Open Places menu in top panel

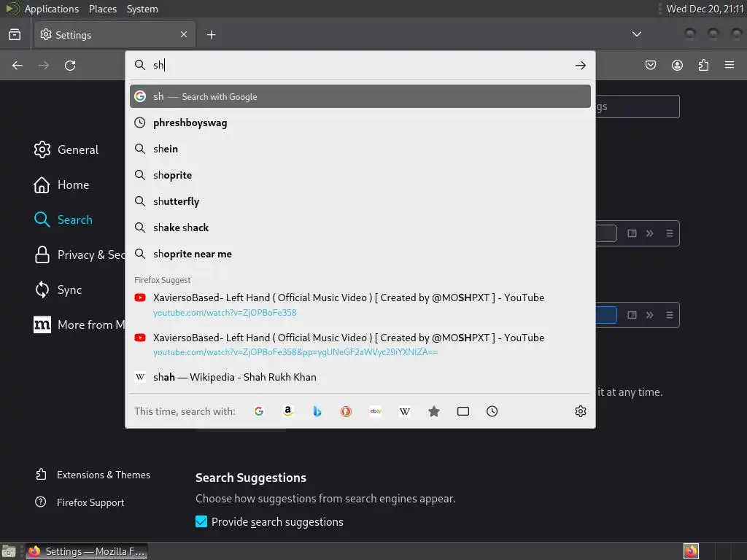[x=103, y=9]
